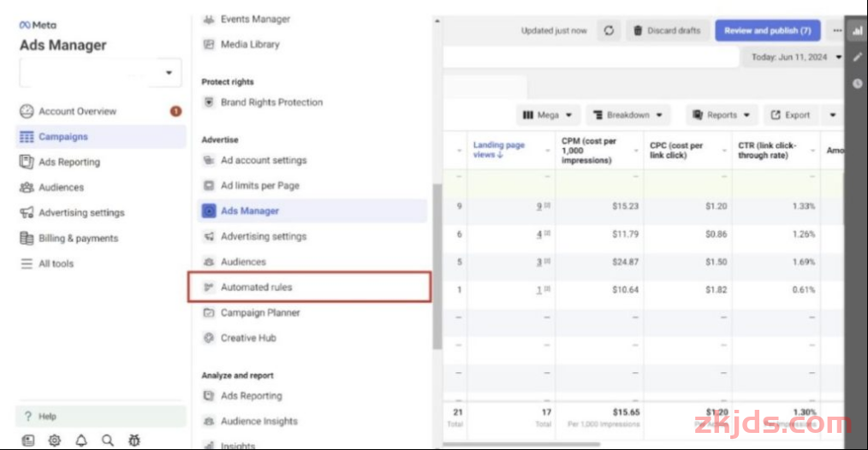
Task: Click the $24.87 CPM cell
Action: click(x=625, y=262)
